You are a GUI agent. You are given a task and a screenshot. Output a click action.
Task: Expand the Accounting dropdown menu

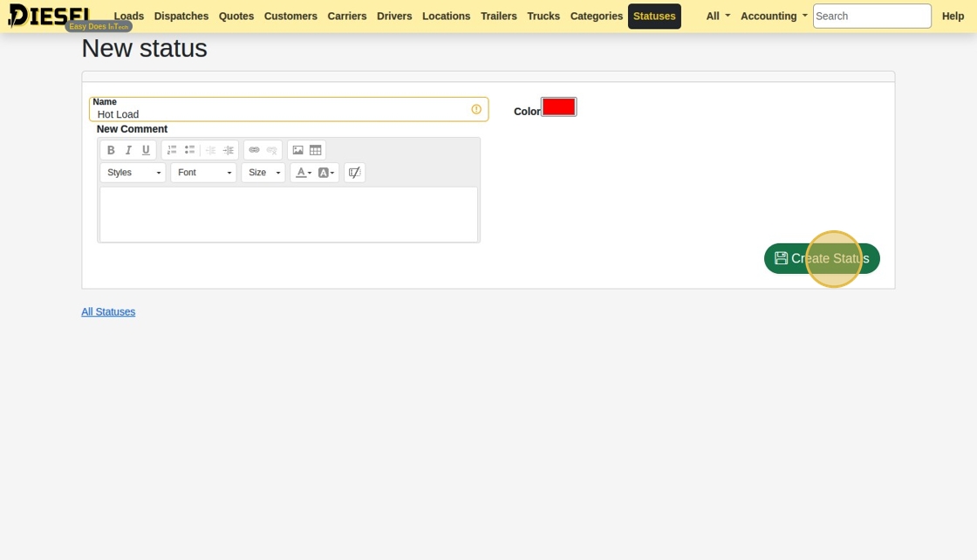click(774, 17)
